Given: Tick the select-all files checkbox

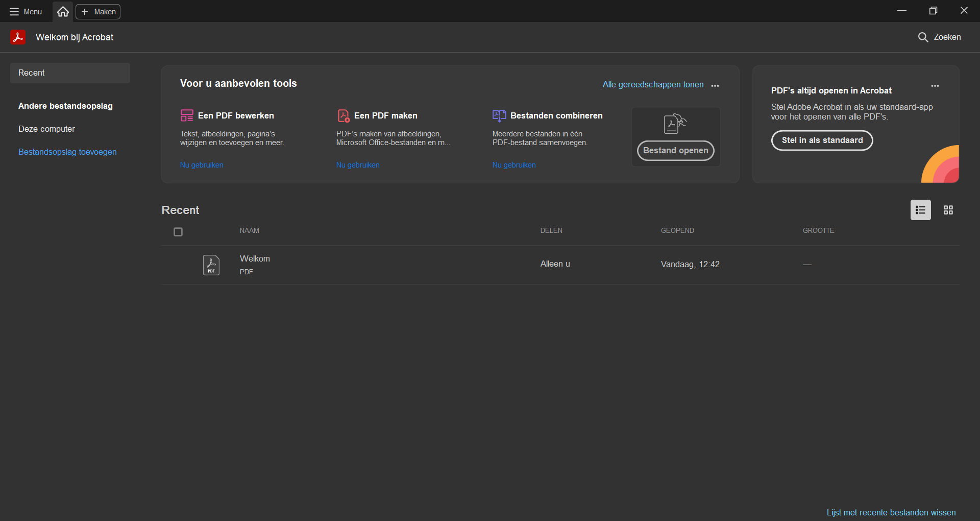Looking at the screenshot, I should pos(178,232).
